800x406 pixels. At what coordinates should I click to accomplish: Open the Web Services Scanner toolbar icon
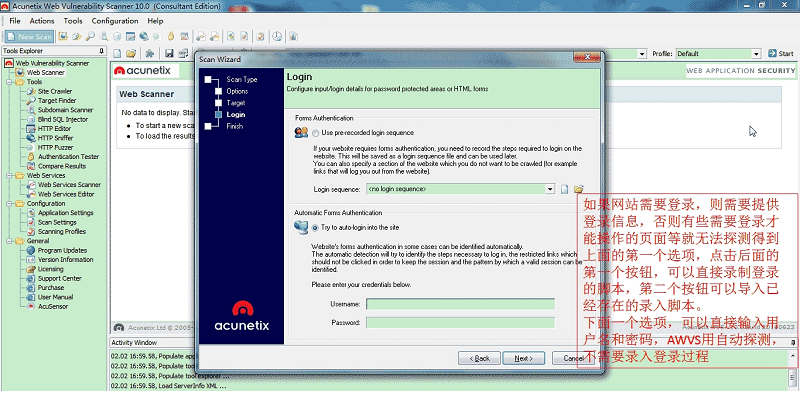click(x=201, y=37)
